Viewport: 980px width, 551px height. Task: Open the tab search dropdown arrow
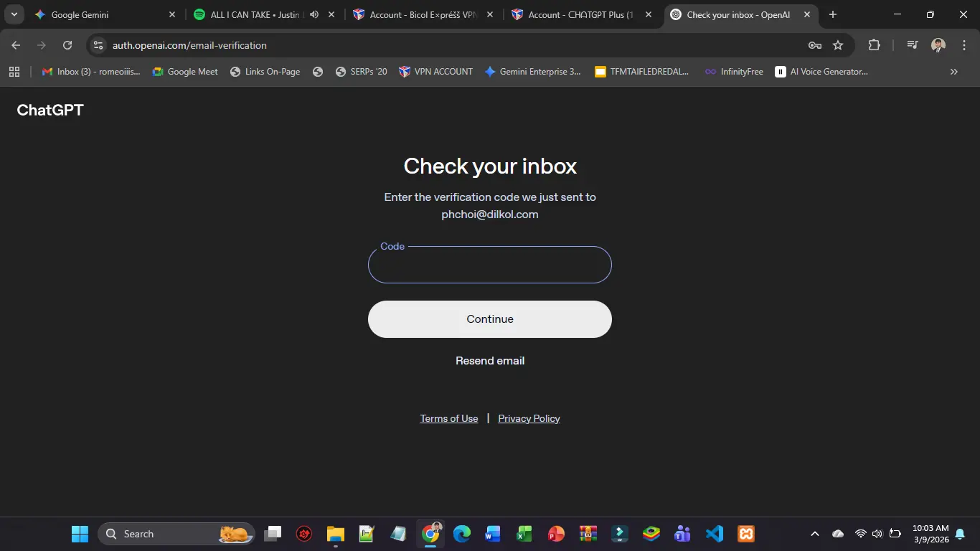coord(14,14)
